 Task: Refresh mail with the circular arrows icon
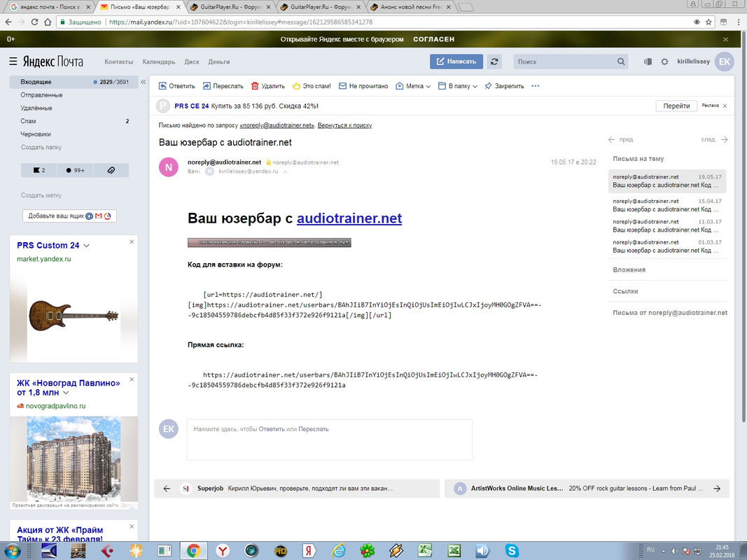click(494, 62)
